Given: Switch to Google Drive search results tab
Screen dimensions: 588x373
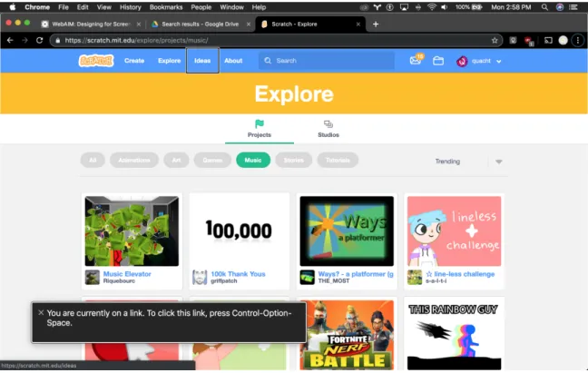Looking at the screenshot, I should (x=201, y=24).
